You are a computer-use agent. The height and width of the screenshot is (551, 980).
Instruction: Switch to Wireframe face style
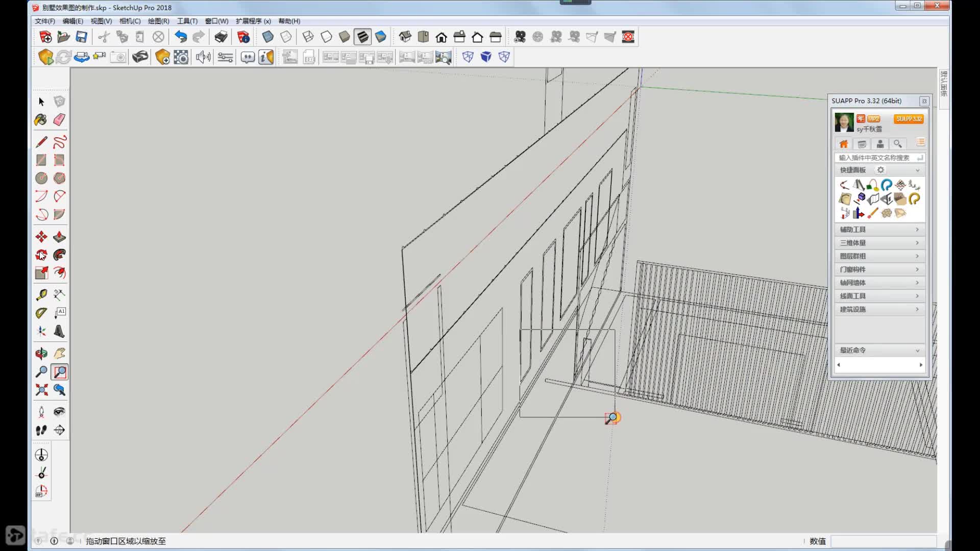click(308, 37)
